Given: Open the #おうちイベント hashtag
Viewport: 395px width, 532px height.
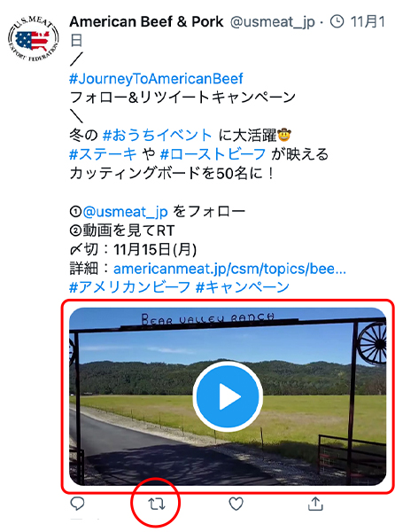Looking at the screenshot, I should coord(157,136).
